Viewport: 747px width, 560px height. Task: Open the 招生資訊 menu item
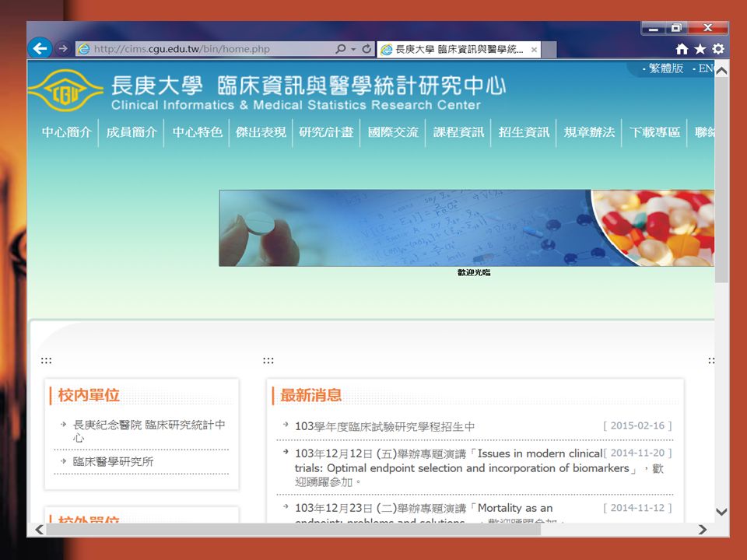coord(524,132)
